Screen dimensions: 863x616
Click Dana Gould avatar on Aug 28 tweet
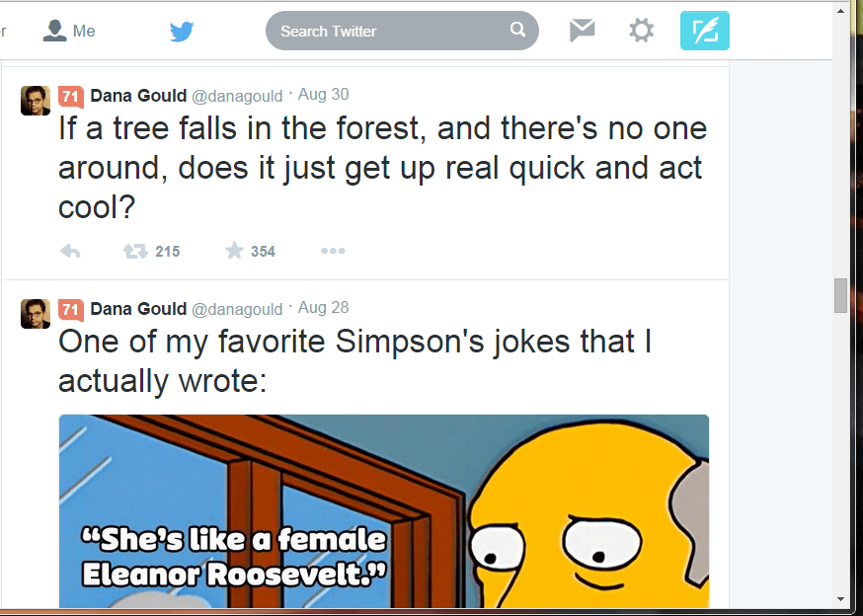pos(36,313)
